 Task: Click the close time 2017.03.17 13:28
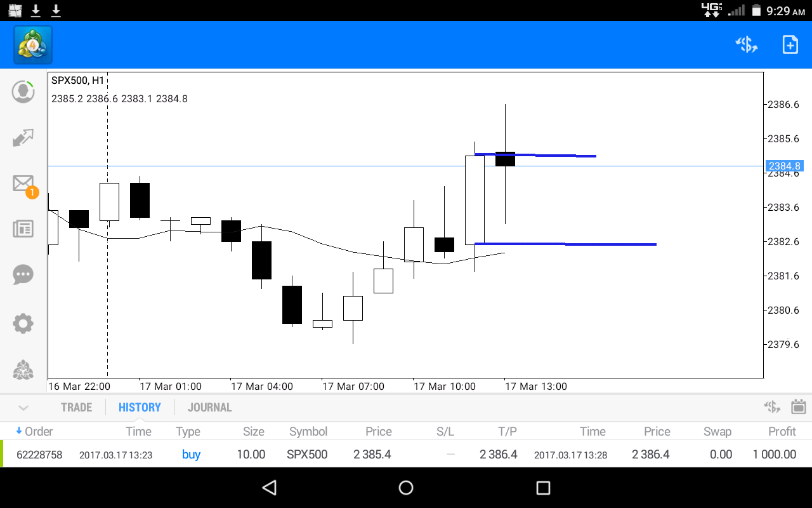click(x=571, y=455)
